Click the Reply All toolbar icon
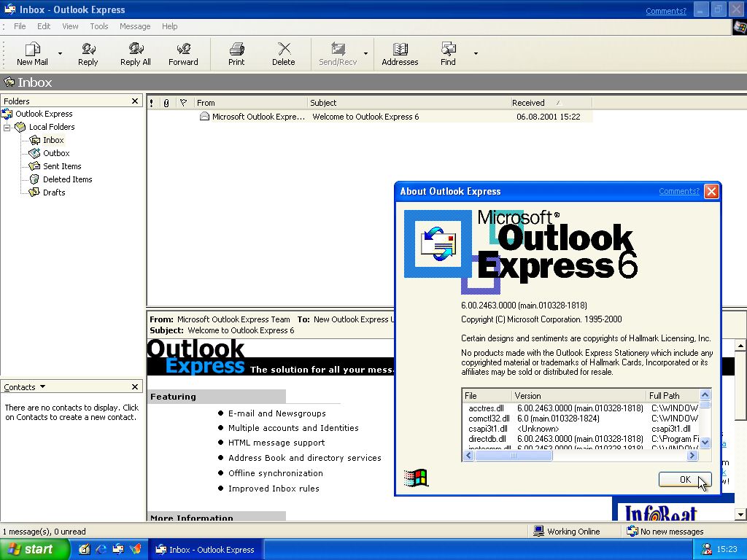The image size is (747, 560). (136, 50)
